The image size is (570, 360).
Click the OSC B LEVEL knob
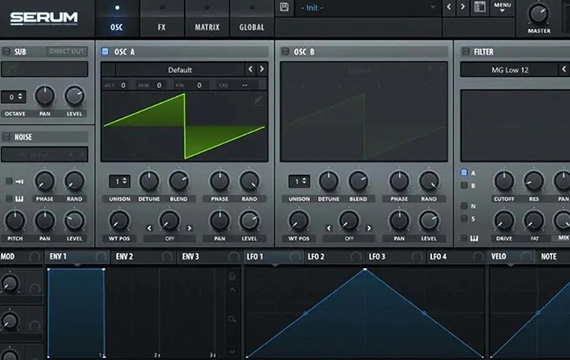click(x=429, y=221)
